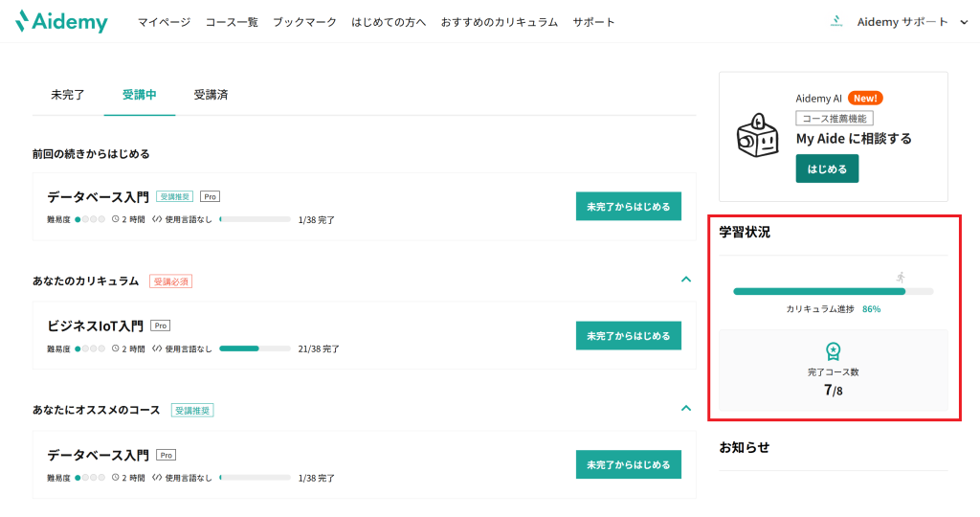980x517 pixels.
Task: Collapse the あなたにオススメのコース section
Action: [685, 408]
